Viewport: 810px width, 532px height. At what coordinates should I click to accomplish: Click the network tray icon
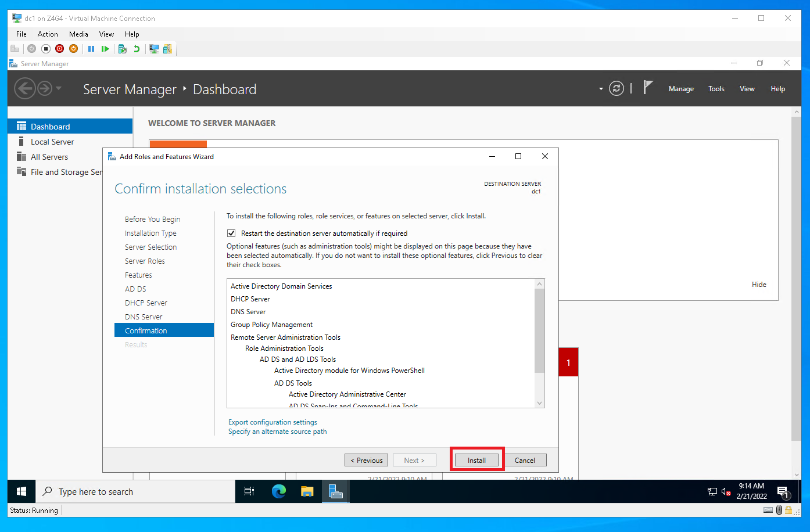click(x=712, y=492)
